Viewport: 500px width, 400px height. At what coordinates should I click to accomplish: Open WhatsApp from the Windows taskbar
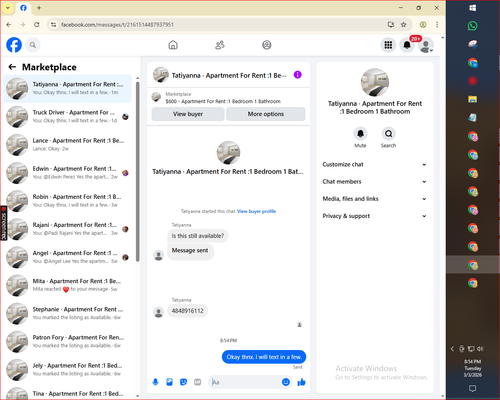pos(473,26)
